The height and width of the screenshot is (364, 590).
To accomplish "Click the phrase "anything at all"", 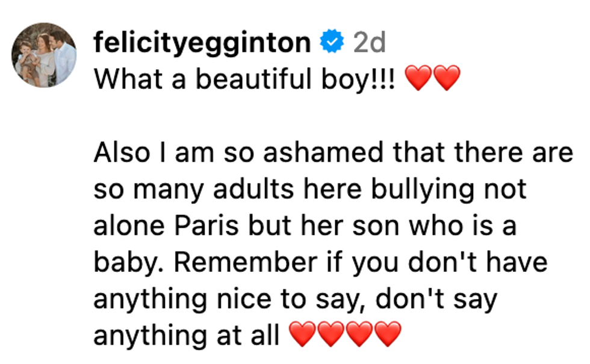I will 188,335.
